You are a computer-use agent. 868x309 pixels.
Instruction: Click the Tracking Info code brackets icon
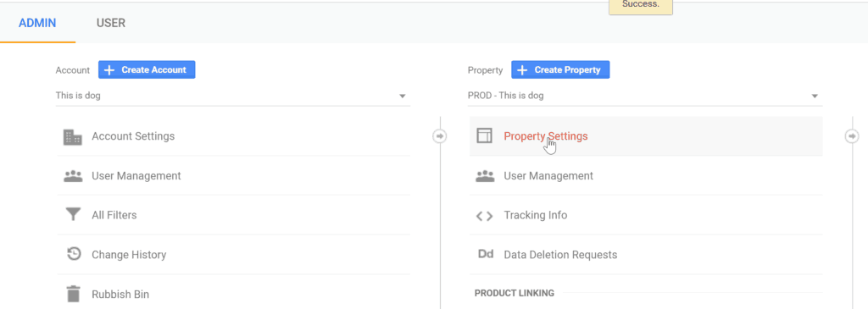pyautogui.click(x=484, y=216)
